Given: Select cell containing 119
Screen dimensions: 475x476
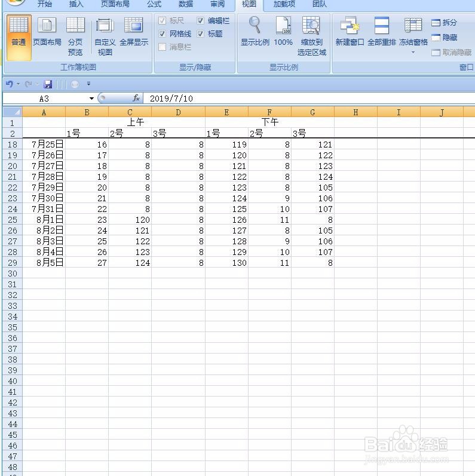Looking at the screenshot, I should (226, 145).
